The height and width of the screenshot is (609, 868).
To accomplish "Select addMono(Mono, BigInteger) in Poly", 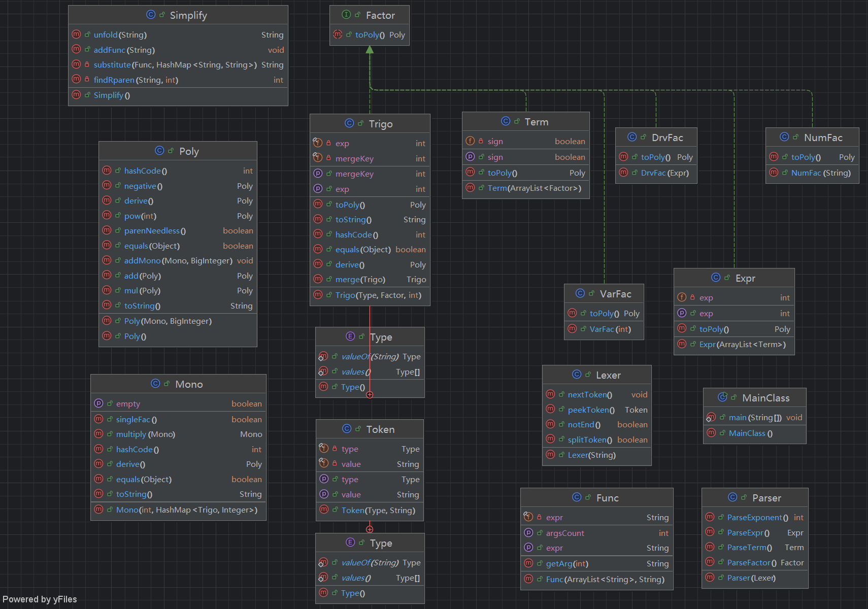I will [178, 261].
